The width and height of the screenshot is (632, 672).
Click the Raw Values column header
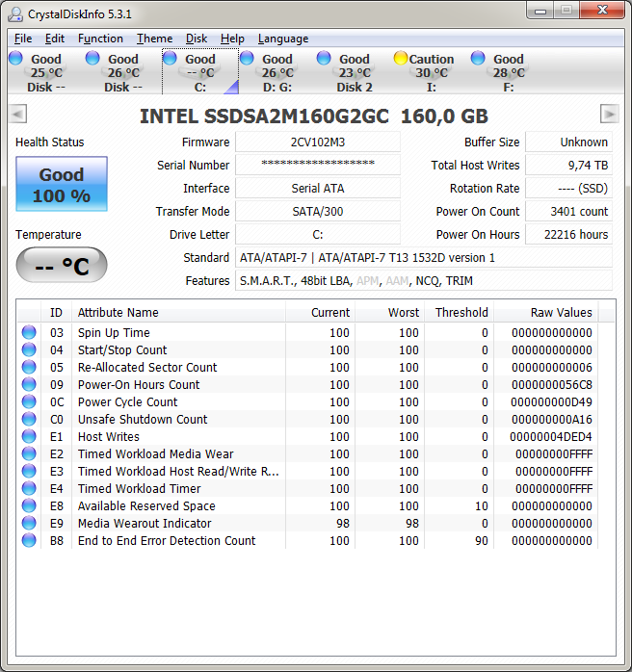pyautogui.click(x=561, y=313)
